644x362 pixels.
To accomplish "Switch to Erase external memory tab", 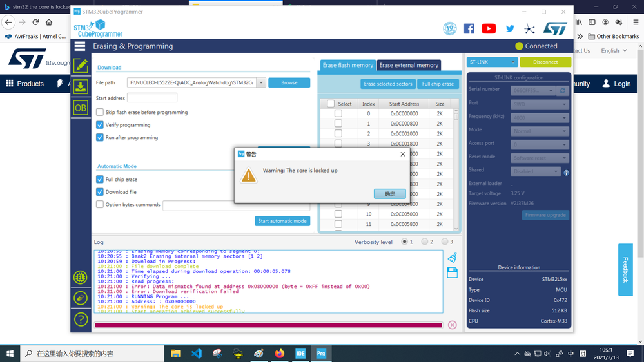I will 409,65.
